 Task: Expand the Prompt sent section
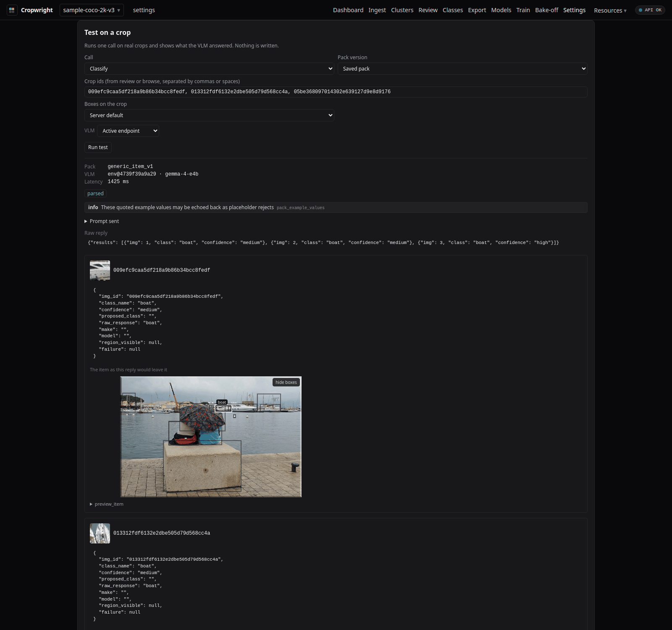[x=102, y=221]
